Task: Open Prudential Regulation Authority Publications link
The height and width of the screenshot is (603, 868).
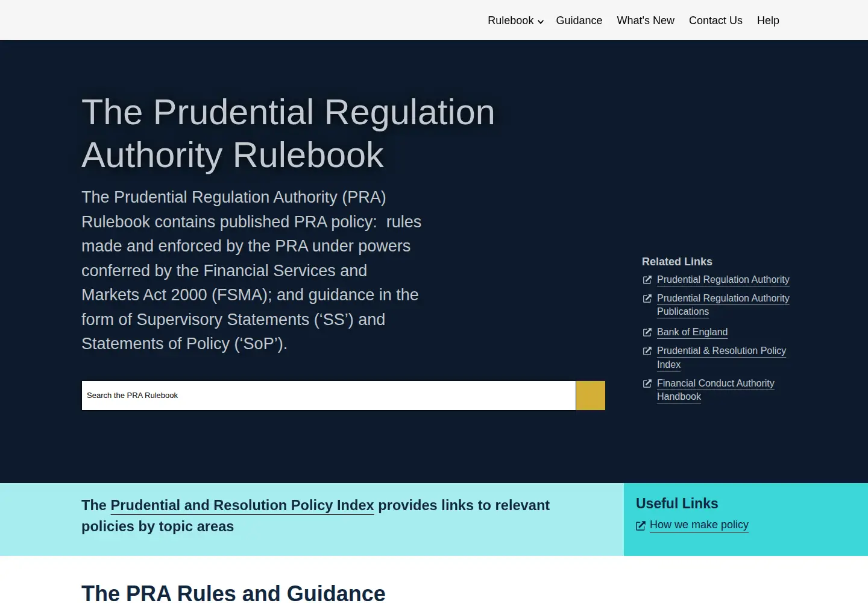Action: click(723, 305)
